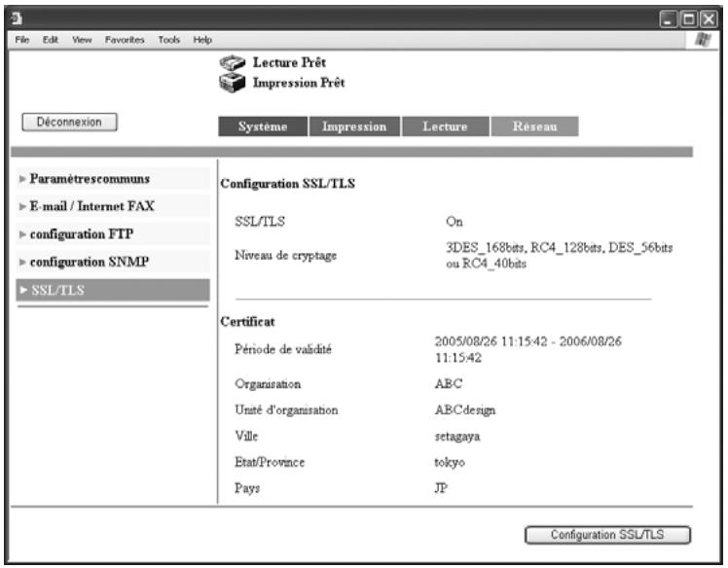The width and height of the screenshot is (728, 568).
Task: Click the Windows logo icon in the menu bar
Action: coord(703,40)
